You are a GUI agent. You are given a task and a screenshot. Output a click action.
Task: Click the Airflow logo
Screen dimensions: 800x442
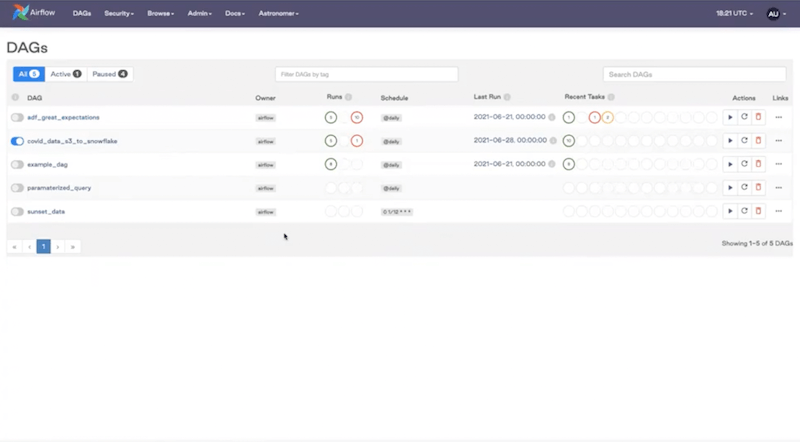pos(34,12)
